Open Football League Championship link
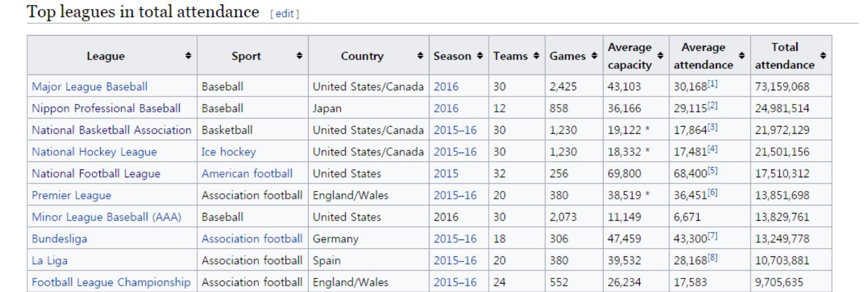 [x=111, y=282]
